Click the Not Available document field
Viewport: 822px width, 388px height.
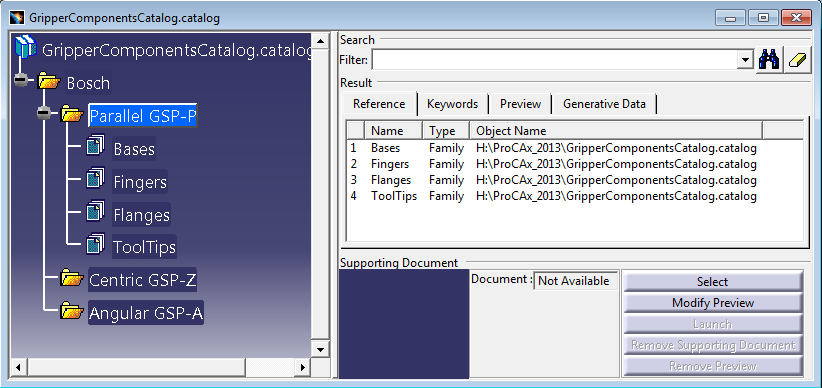[576, 281]
